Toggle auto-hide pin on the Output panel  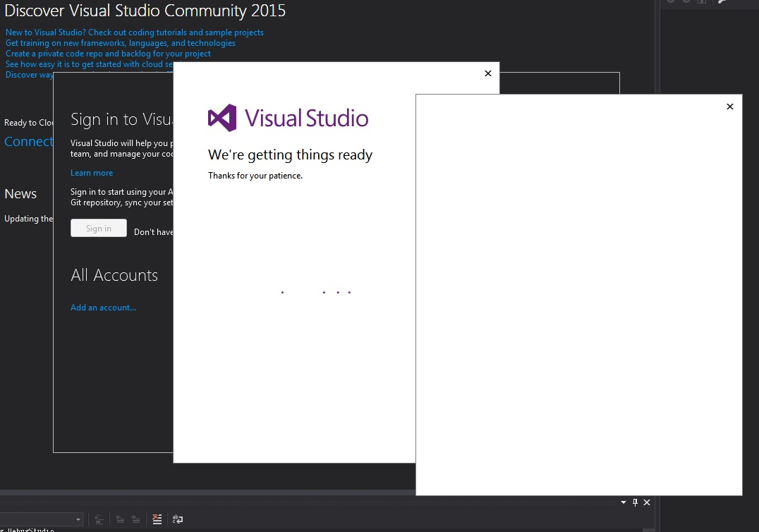pyautogui.click(x=635, y=502)
